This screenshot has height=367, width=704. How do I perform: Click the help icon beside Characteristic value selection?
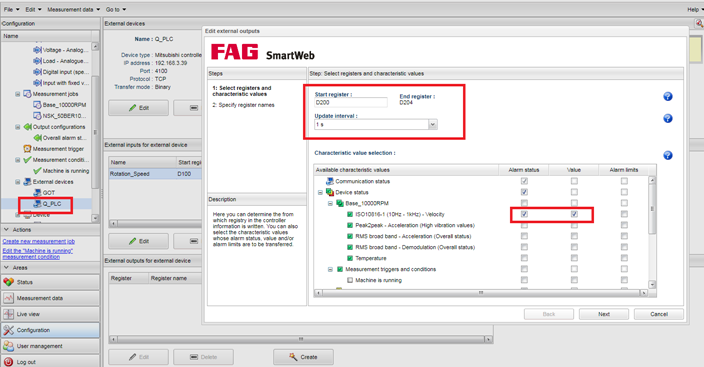[668, 155]
